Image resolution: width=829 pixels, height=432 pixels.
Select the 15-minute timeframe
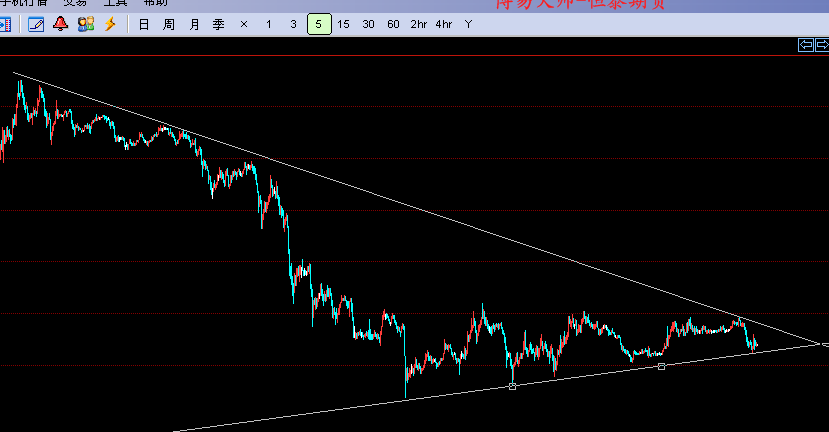343,23
